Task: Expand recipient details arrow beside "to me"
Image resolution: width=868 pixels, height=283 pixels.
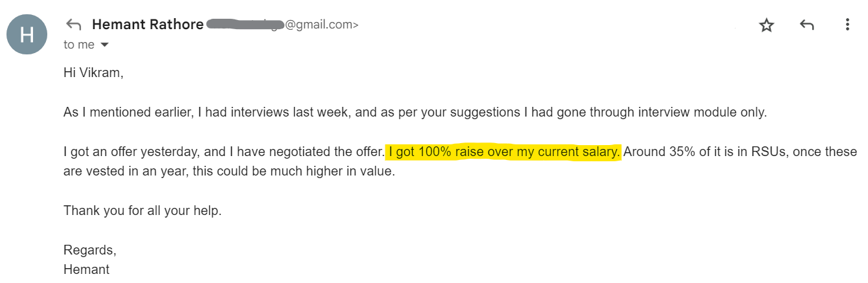Action: click(104, 45)
